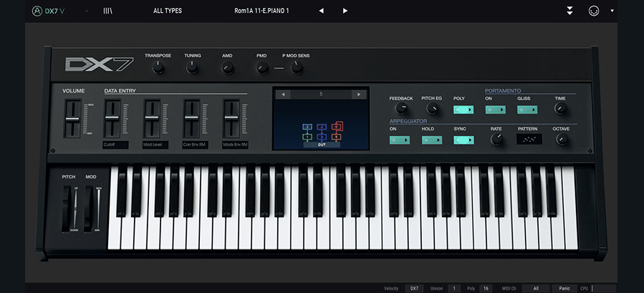The image size is (644, 293).
Task: Click the Mods Env RM label field
Action: [x=235, y=145]
